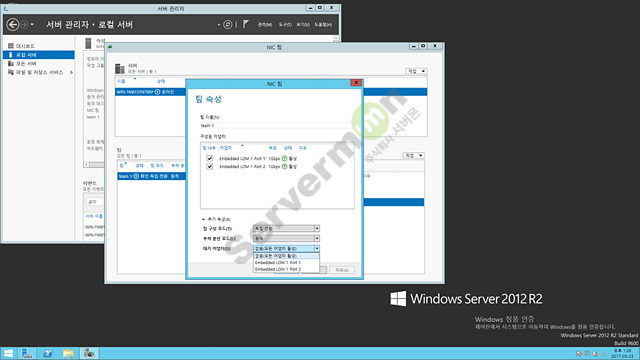
Task: Click green status icon of LOM 1 Port 1
Action: (284, 158)
